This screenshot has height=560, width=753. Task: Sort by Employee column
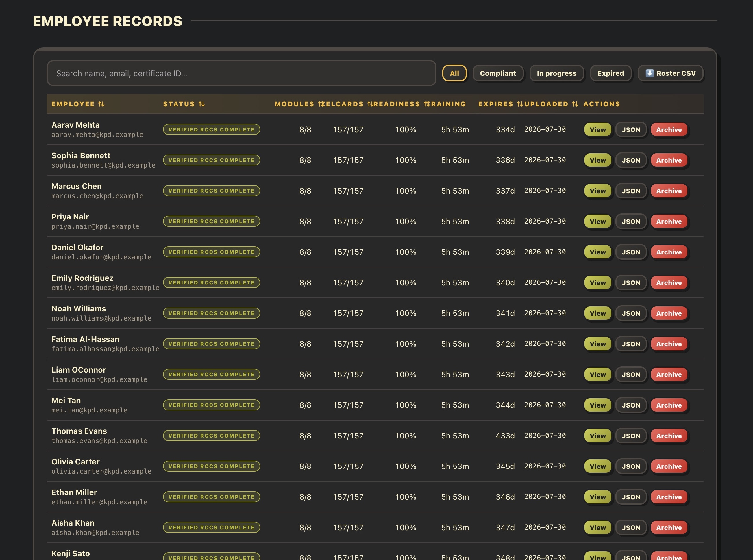pyautogui.click(x=78, y=104)
